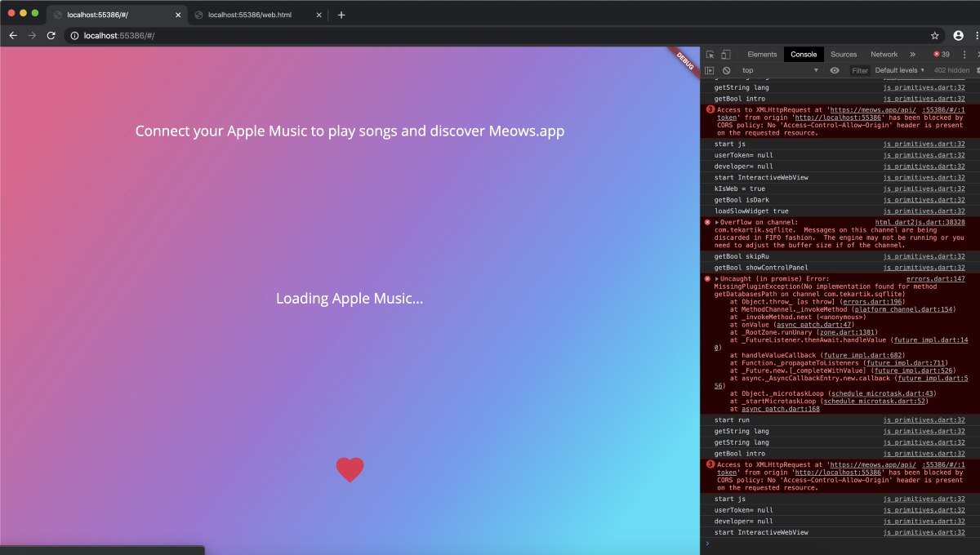Viewport: 980px width, 555px height.
Task: Reload the page with refresh icon
Action: [51, 36]
